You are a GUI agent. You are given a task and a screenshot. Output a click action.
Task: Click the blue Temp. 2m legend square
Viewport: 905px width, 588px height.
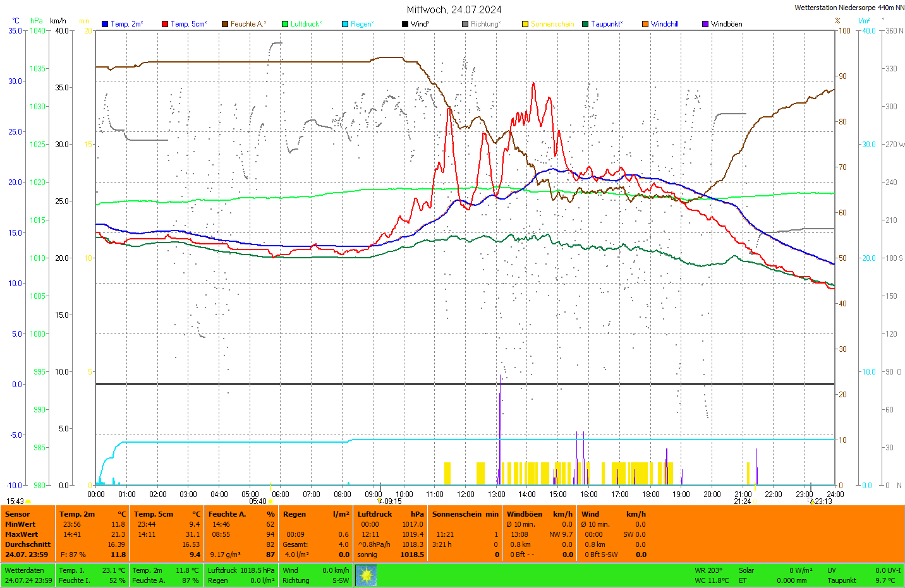(x=105, y=24)
